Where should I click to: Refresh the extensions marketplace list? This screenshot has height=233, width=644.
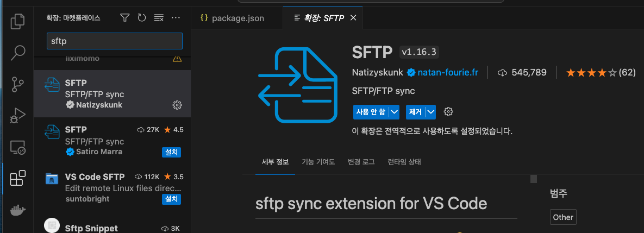coord(142,17)
